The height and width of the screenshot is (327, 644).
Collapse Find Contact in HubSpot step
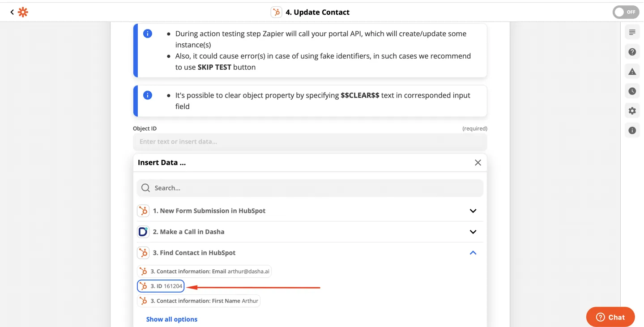point(473,253)
